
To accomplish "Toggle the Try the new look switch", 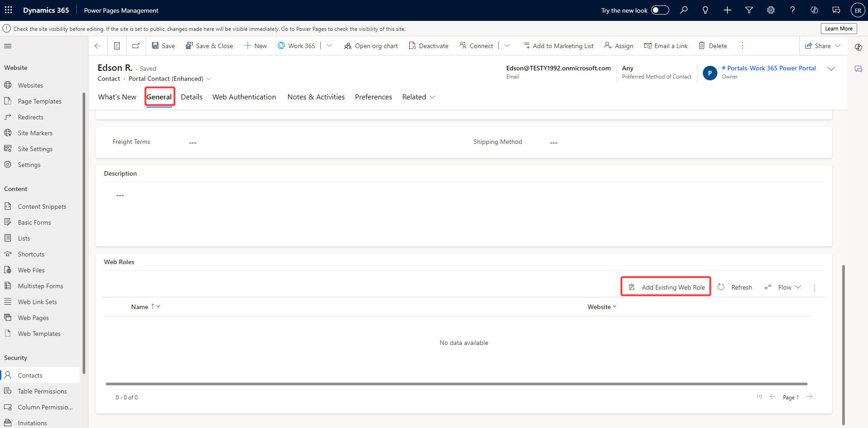I will (660, 10).
